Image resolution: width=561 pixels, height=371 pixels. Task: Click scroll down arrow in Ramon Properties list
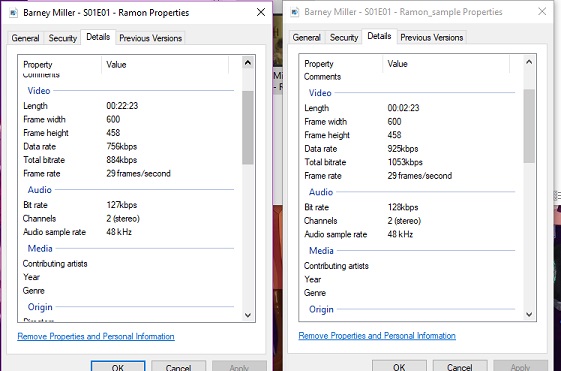248,315
